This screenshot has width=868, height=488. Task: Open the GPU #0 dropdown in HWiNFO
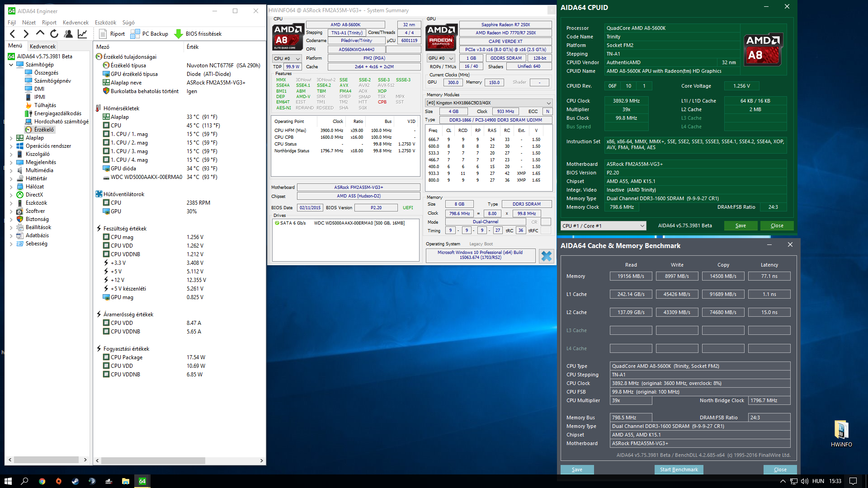click(441, 58)
